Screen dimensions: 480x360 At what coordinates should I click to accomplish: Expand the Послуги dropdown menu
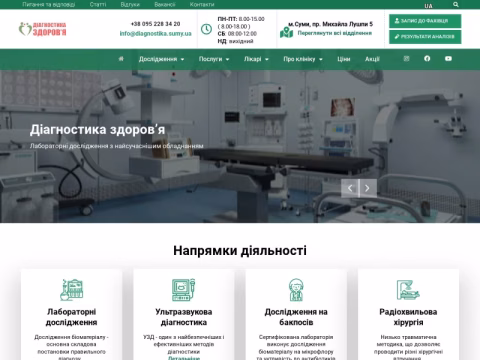214,59
